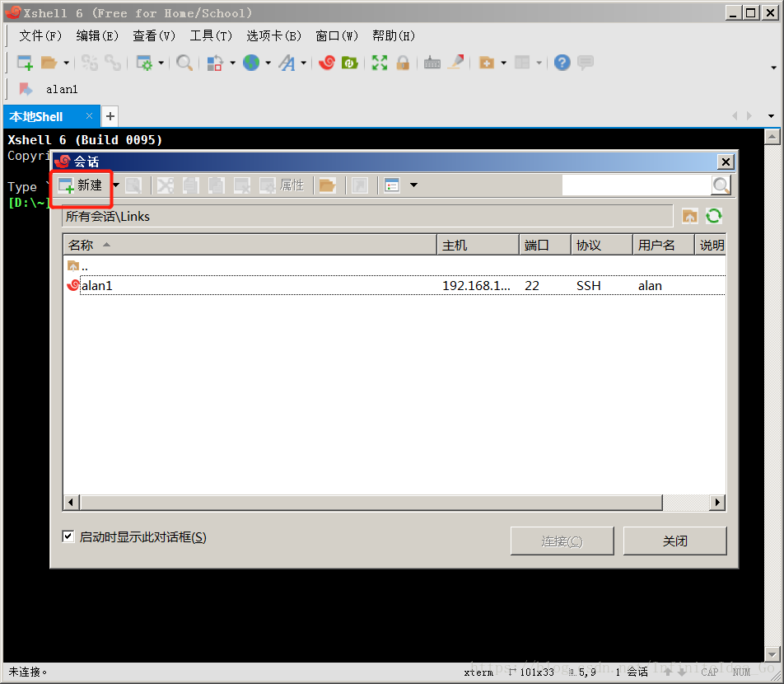
Task: Click alan1 quick link in links bar
Action: (x=62, y=90)
